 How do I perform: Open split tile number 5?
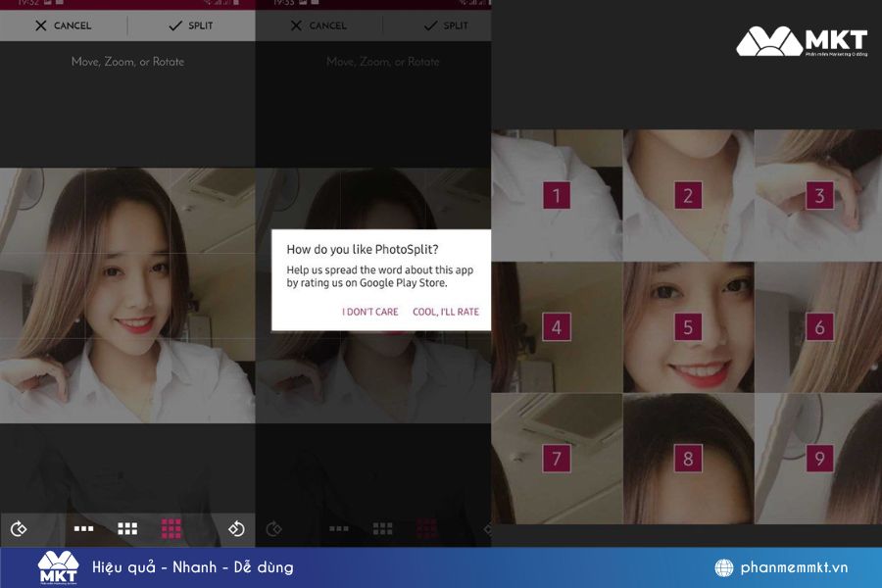(688, 327)
